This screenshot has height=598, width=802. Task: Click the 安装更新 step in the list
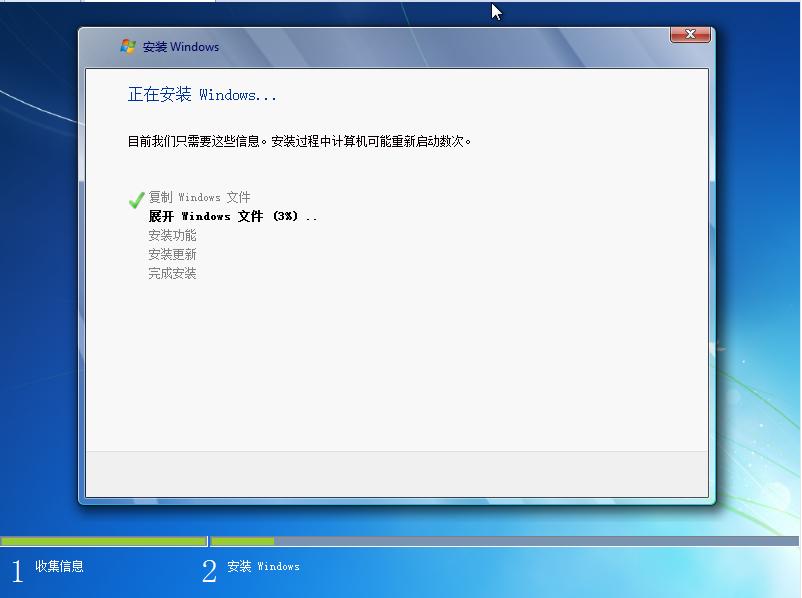(175, 254)
